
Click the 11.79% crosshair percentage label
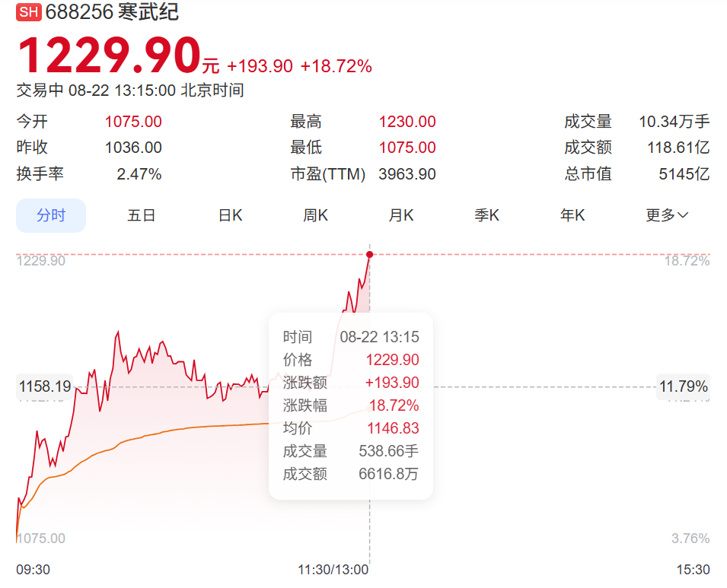click(683, 386)
